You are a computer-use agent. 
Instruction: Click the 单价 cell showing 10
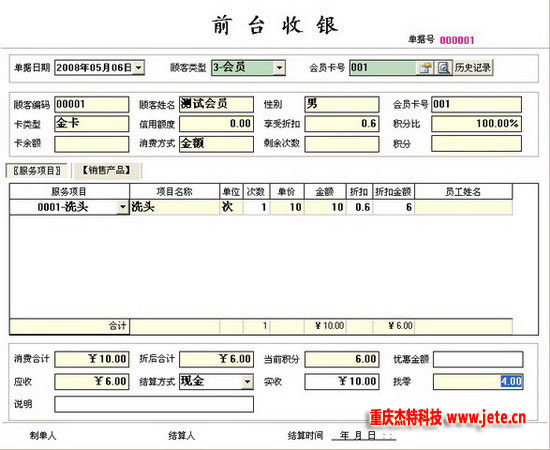(x=287, y=207)
